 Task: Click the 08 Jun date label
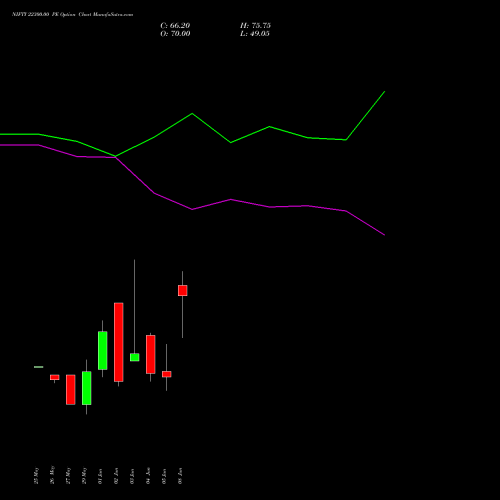(180, 476)
